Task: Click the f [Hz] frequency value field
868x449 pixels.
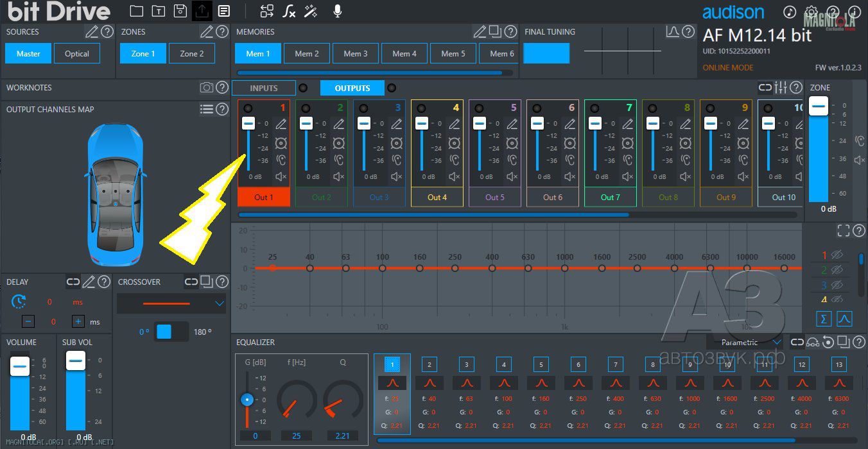Action: click(x=297, y=436)
